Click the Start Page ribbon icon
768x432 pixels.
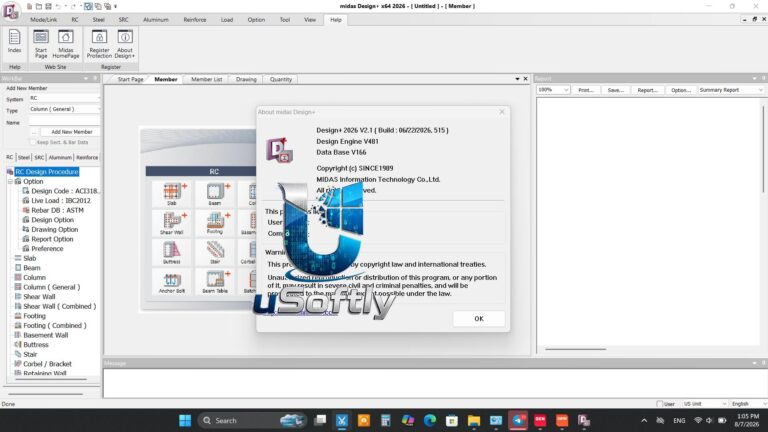tap(41, 44)
